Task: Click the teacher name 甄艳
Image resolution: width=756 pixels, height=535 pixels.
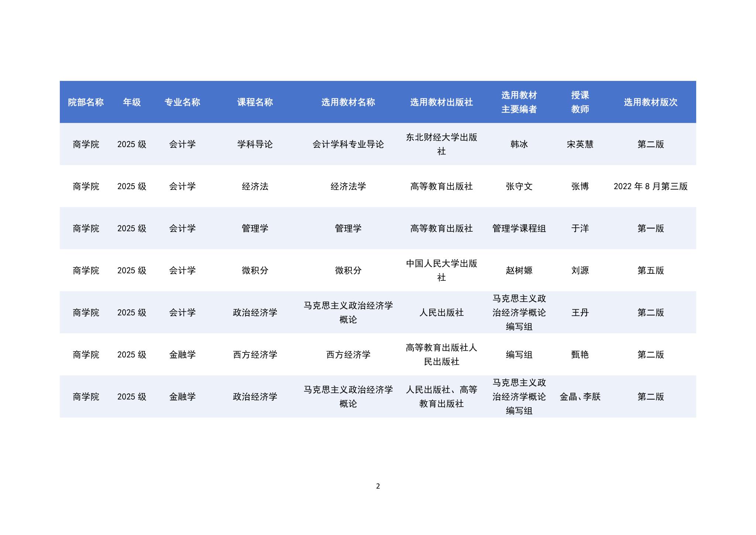Action: [x=580, y=355]
